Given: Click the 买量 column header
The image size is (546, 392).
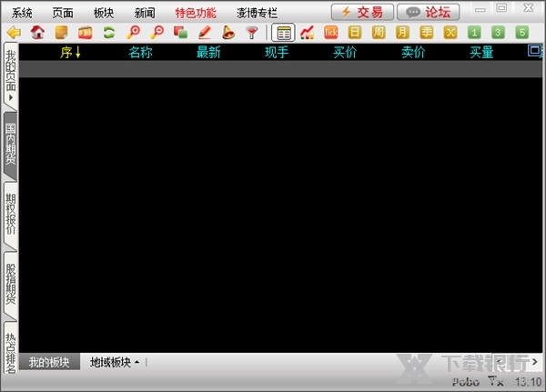Looking at the screenshot, I should click(x=481, y=52).
